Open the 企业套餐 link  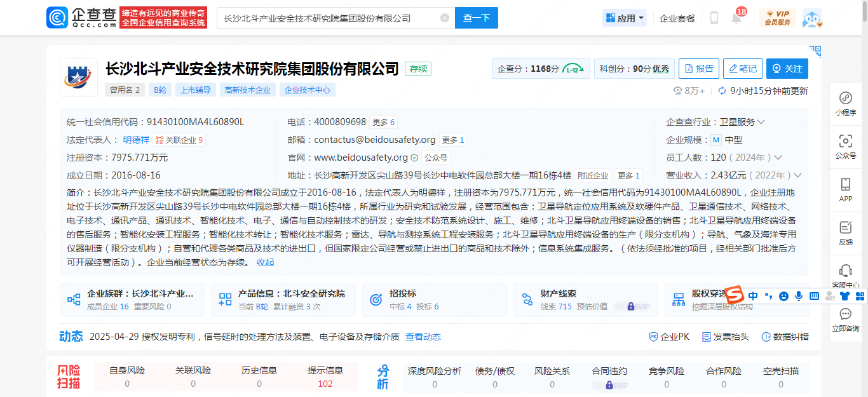[x=677, y=18]
